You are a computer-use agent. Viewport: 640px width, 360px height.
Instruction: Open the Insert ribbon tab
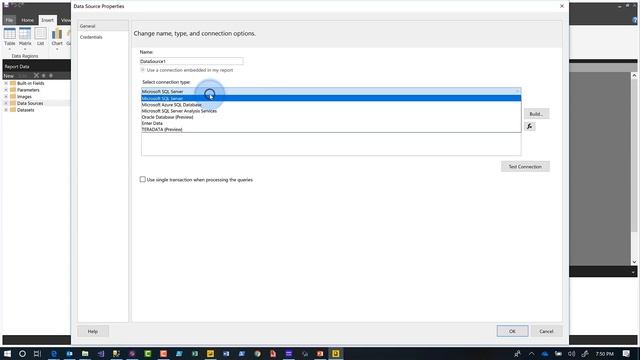click(47, 20)
